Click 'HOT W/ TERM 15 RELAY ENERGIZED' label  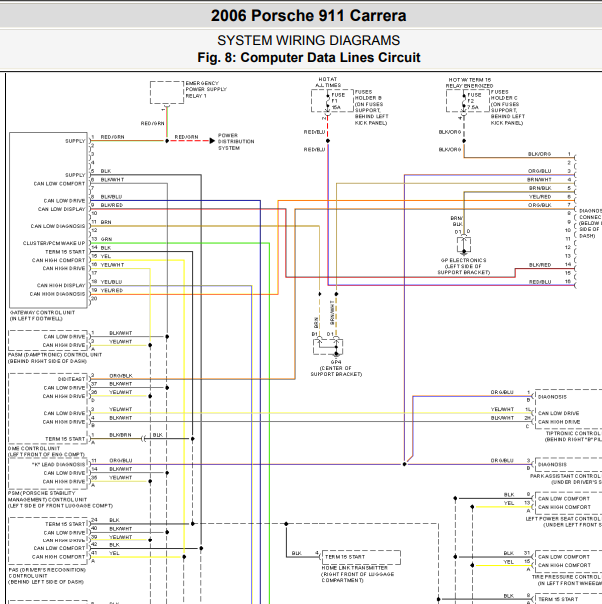pos(469,82)
